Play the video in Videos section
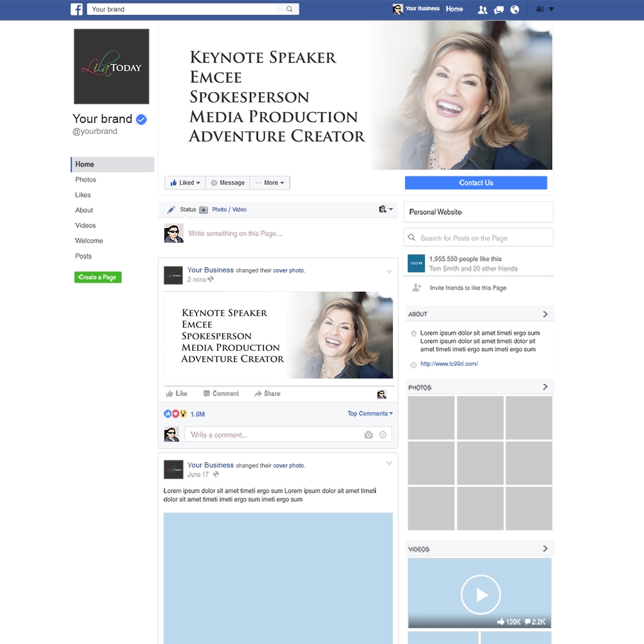 [x=480, y=594]
